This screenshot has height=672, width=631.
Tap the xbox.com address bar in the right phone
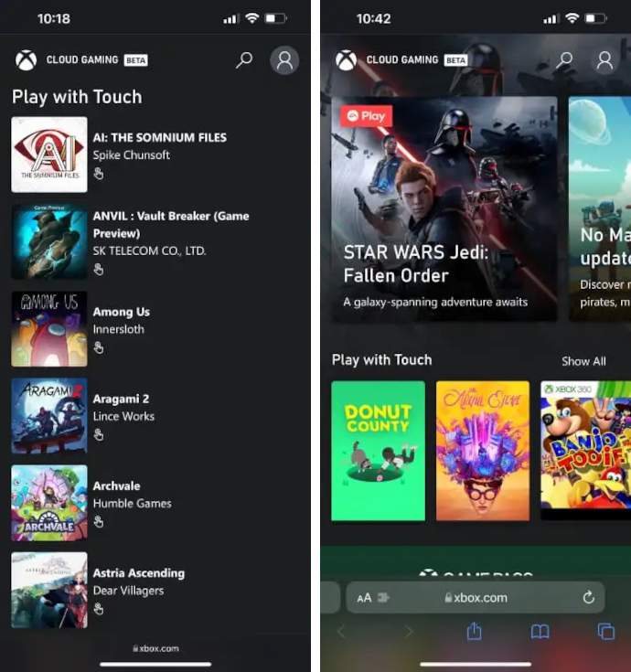pyautogui.click(x=476, y=597)
